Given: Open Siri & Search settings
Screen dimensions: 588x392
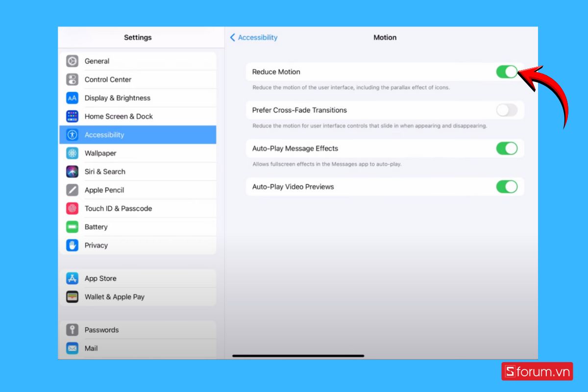Looking at the screenshot, I should [138, 171].
